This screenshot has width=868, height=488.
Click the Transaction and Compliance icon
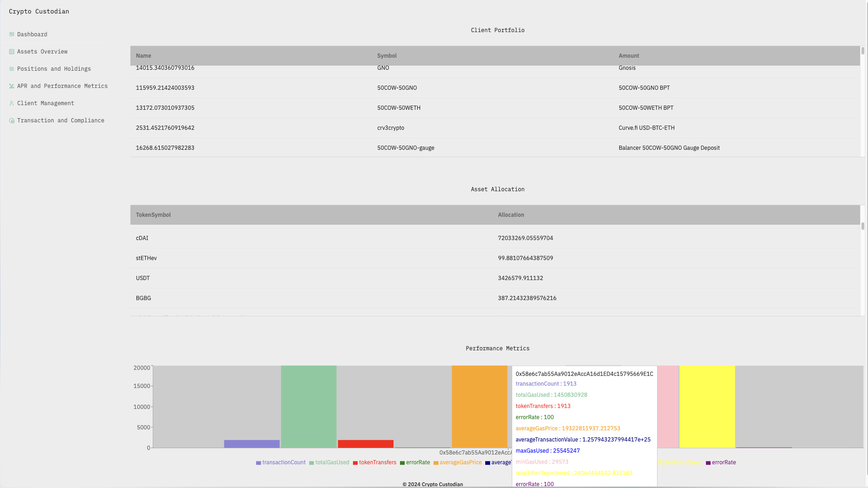point(12,120)
